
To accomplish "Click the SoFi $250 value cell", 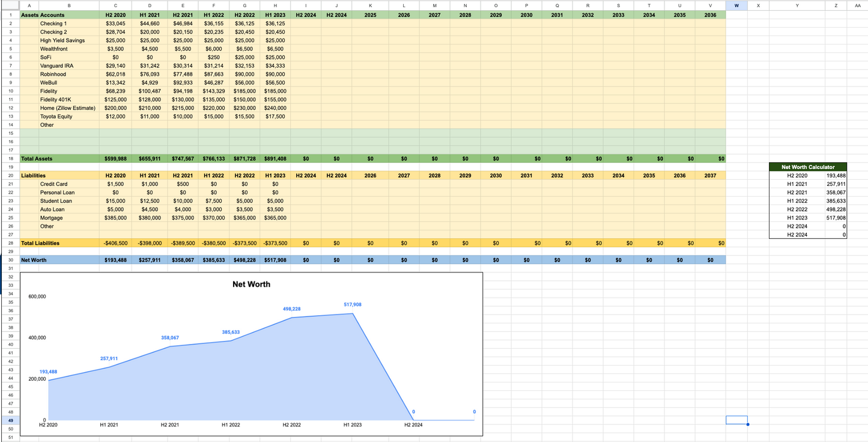I will pos(214,58).
